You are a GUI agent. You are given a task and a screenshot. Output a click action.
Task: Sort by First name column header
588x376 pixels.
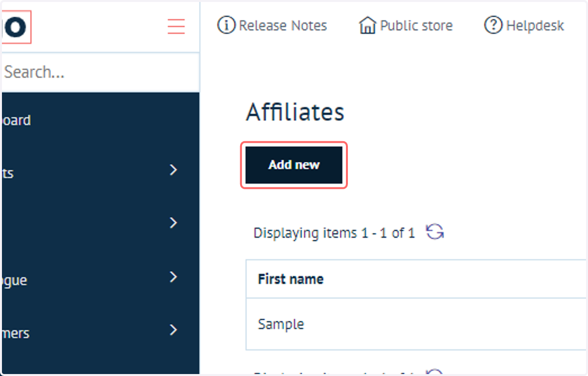291,279
